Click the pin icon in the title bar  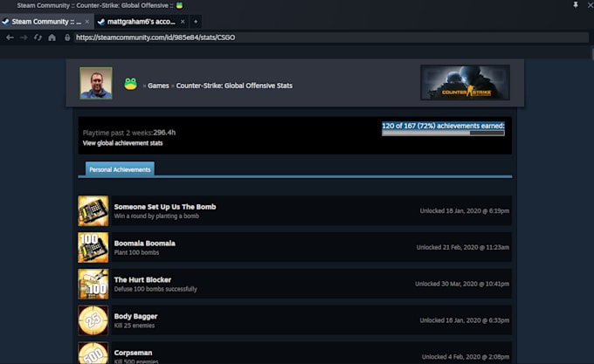coord(576,5)
